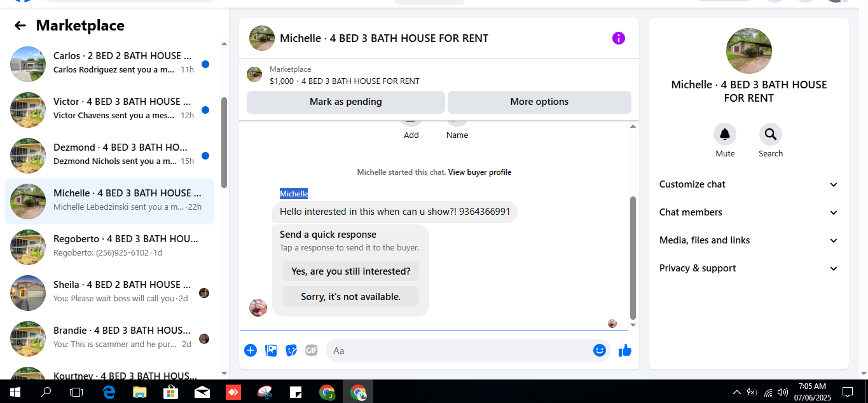
Task: Go back using the Marketplace arrow
Action: click(x=20, y=25)
